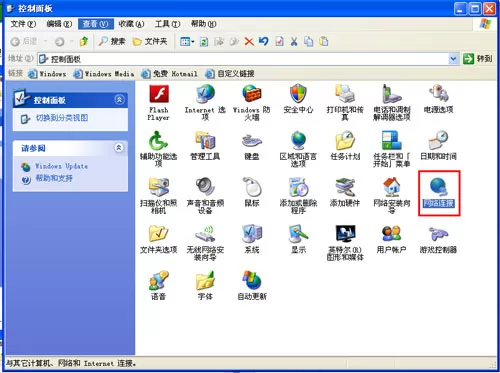Screen dimensions: 500x373
Task: Collapse the 请参阅 sidebar section
Action: pyautogui.click(x=119, y=148)
